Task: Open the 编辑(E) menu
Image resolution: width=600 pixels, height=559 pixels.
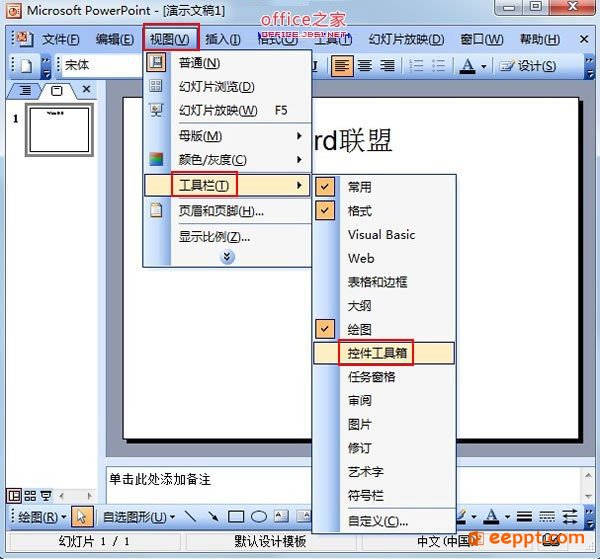Action: (115, 39)
